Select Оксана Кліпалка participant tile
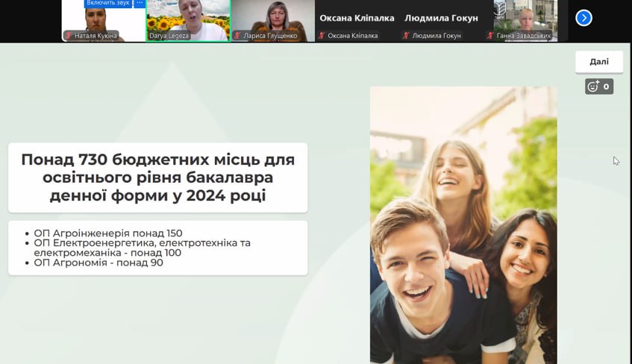 [357, 21]
